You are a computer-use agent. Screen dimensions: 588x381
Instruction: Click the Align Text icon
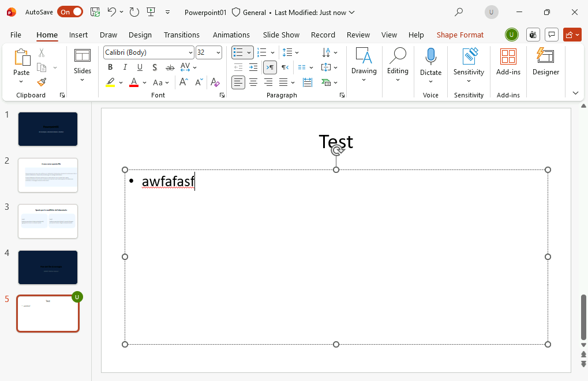[326, 67]
